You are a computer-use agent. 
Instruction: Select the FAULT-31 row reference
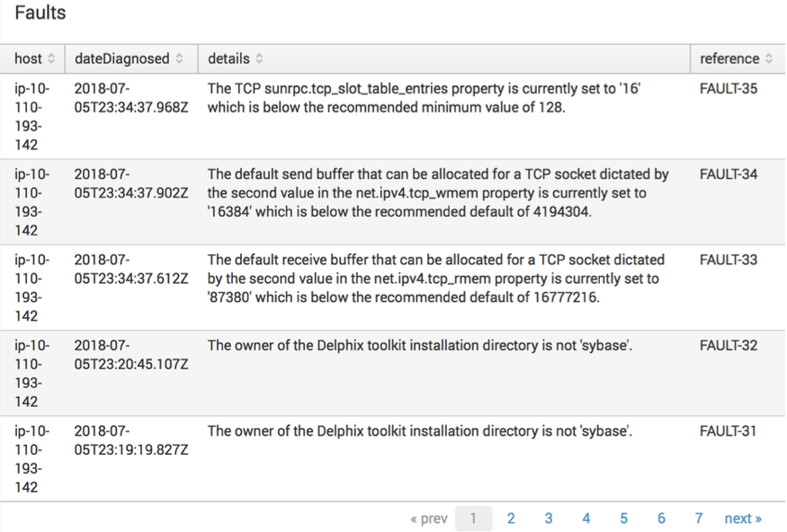[x=729, y=430]
